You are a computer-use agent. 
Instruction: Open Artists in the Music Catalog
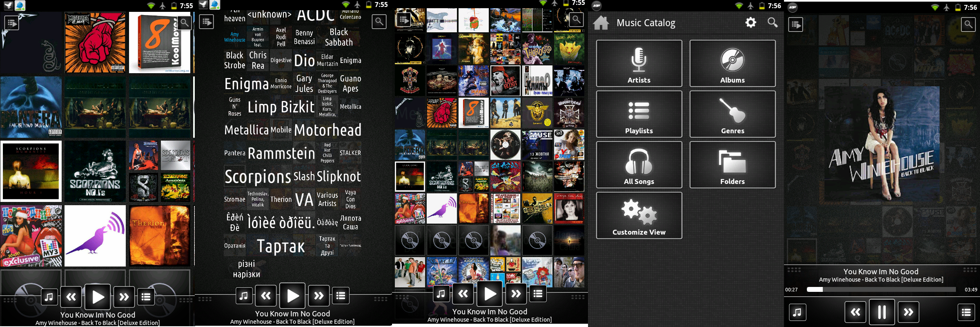point(639,63)
